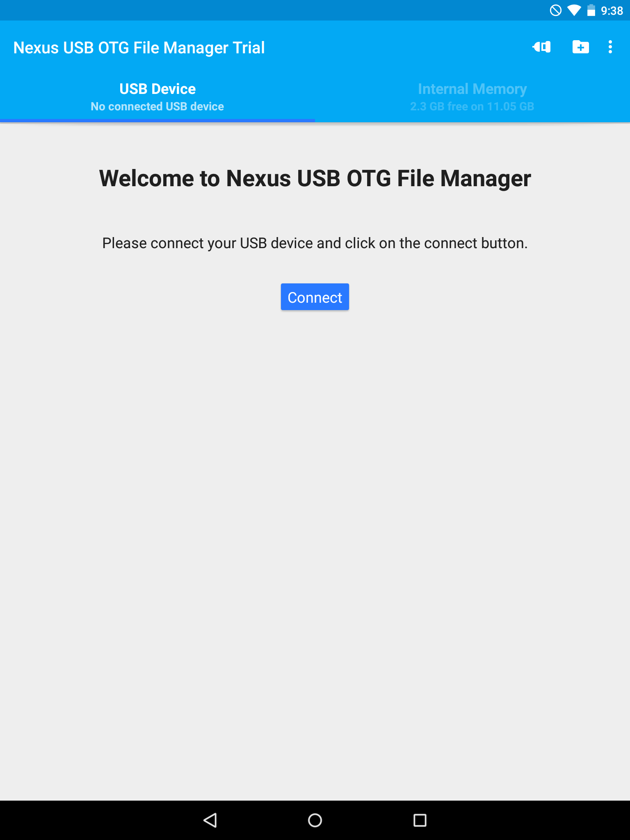This screenshot has width=630, height=840.
Task: Click the blue indicator under USB Device tab
Action: (157, 121)
